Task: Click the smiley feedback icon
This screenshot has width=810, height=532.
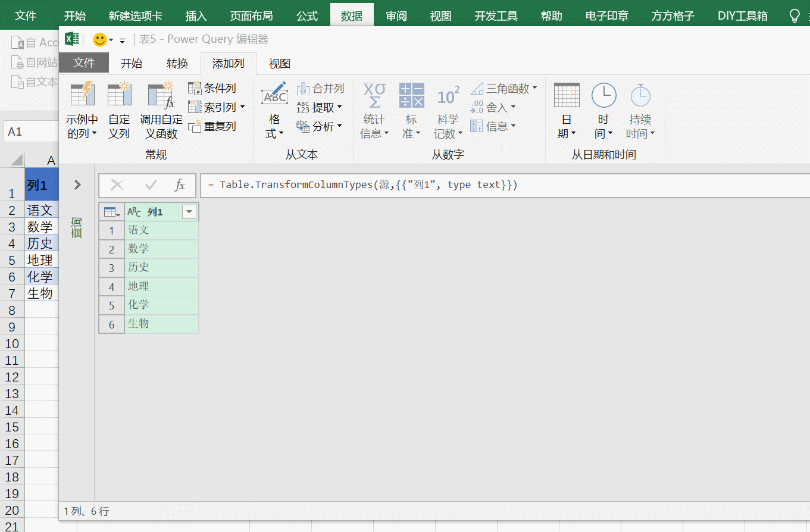Action: pos(99,40)
